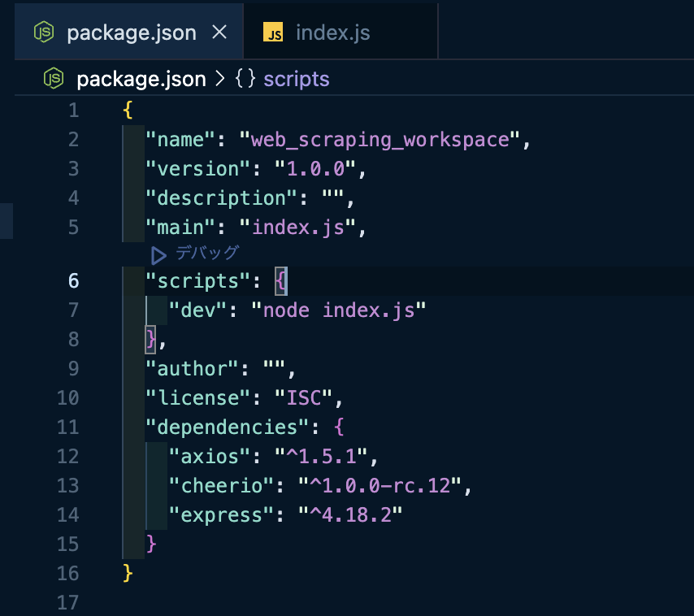Click the yellow closing brace on line 16
Screen dimensions: 694x616
coord(128,573)
